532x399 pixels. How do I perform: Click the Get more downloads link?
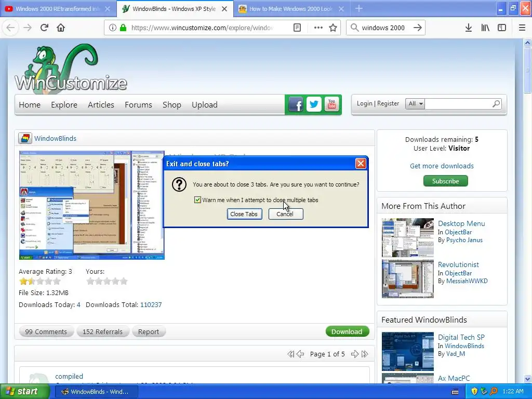[x=442, y=166]
